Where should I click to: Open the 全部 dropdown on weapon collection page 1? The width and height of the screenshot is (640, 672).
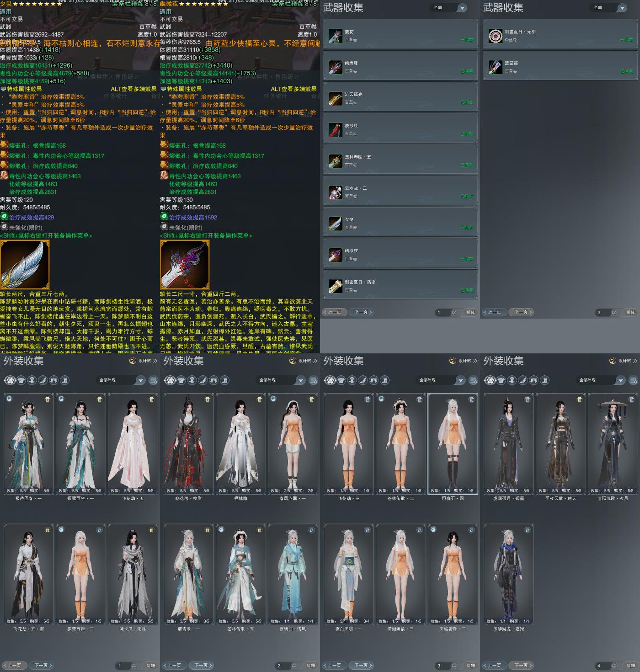tap(449, 8)
